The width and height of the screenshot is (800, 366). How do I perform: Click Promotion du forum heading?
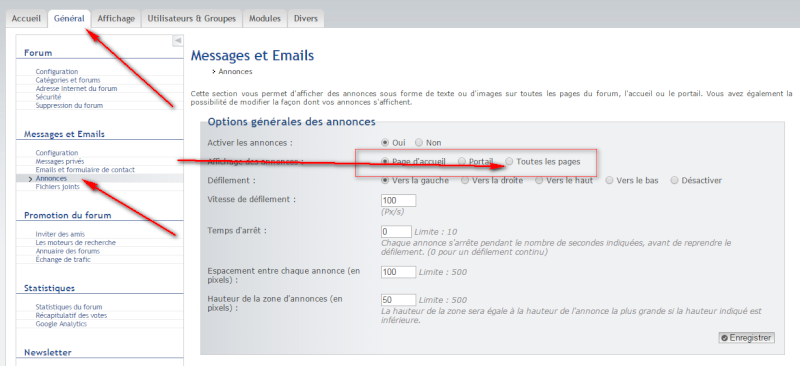[67, 215]
